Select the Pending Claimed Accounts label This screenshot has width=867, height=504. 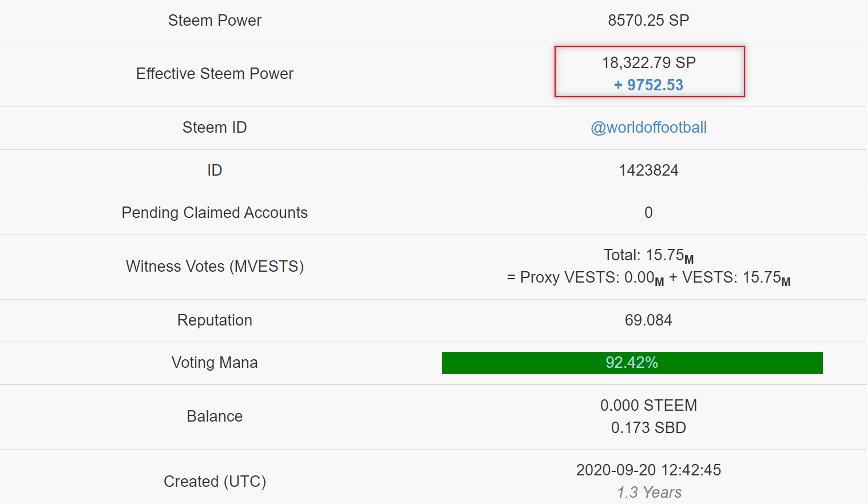215,213
